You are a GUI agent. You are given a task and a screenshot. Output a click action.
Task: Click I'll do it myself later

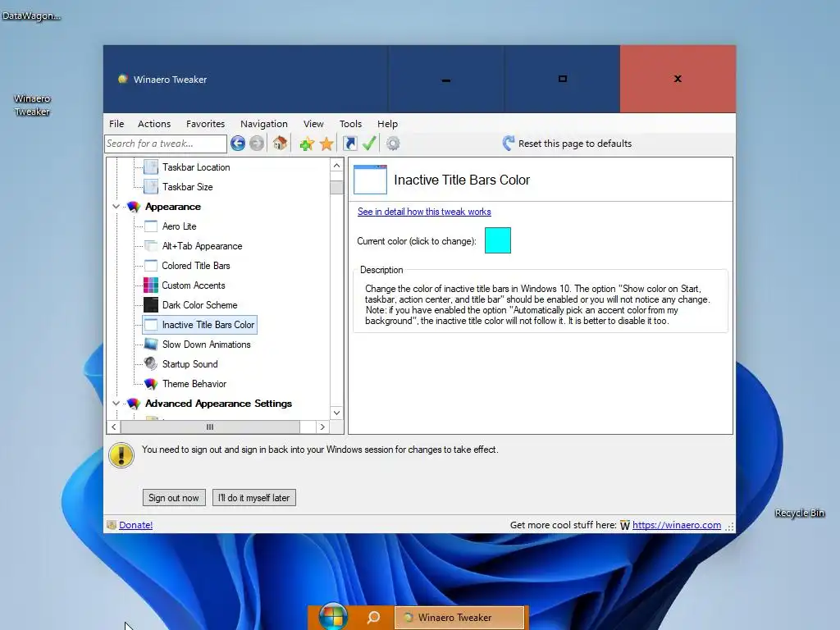click(x=254, y=498)
